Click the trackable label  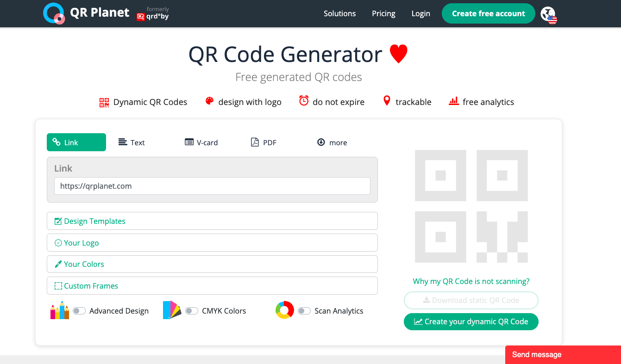click(414, 102)
